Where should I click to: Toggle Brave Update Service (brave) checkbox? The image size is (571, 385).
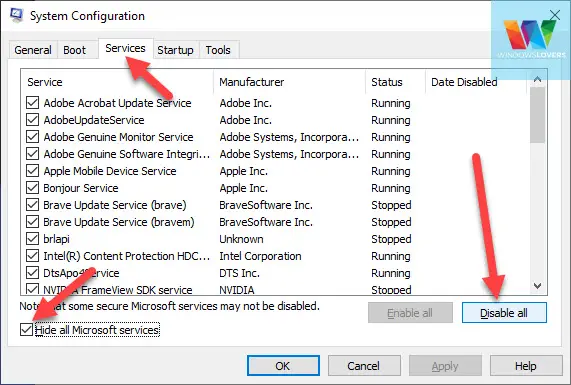click(x=32, y=205)
